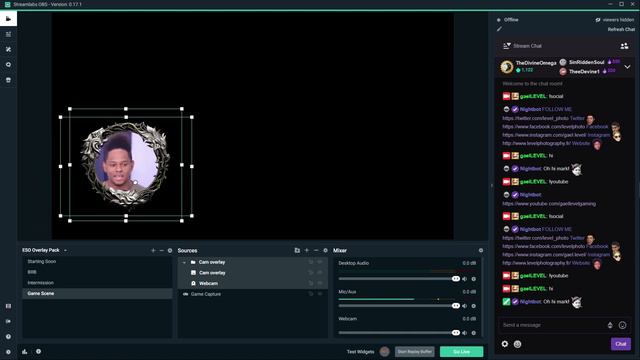
Task: Adjust the Webcam volume slider
Action: [399, 333]
